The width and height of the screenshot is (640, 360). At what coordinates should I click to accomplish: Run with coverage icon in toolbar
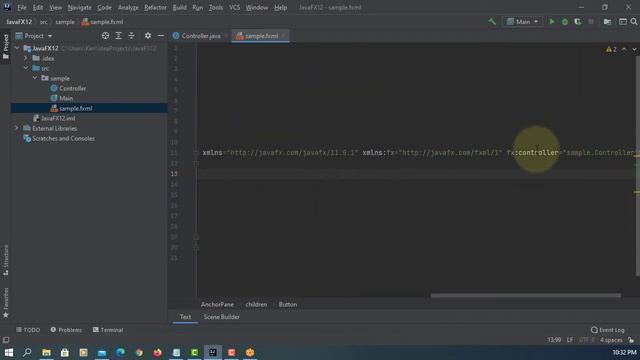point(578,22)
